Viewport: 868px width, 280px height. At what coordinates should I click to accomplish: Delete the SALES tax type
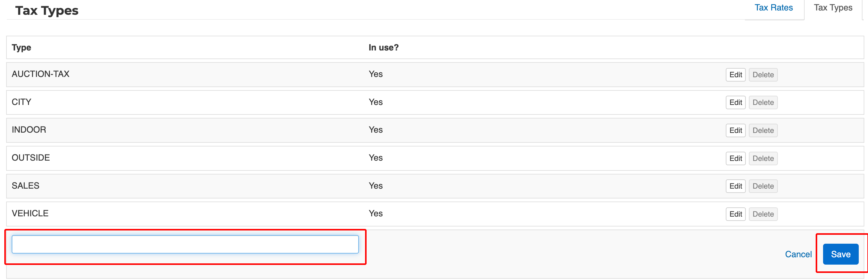click(x=763, y=186)
